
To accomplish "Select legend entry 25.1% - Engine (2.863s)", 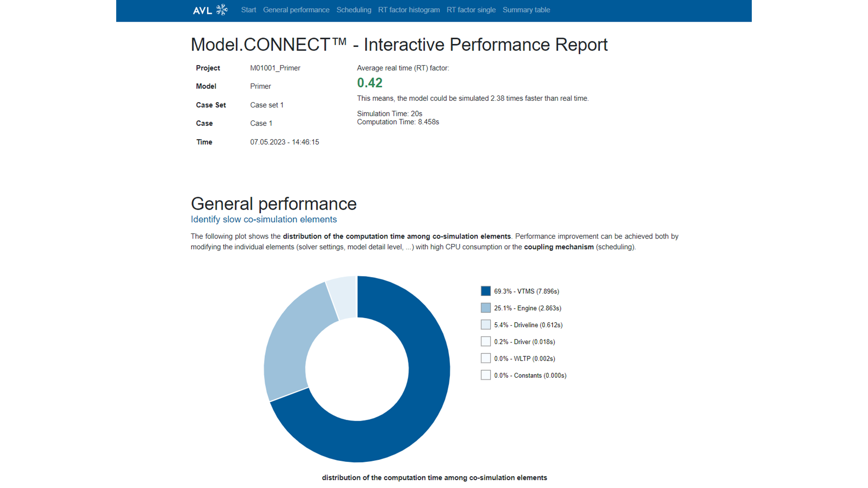I will pos(528,308).
